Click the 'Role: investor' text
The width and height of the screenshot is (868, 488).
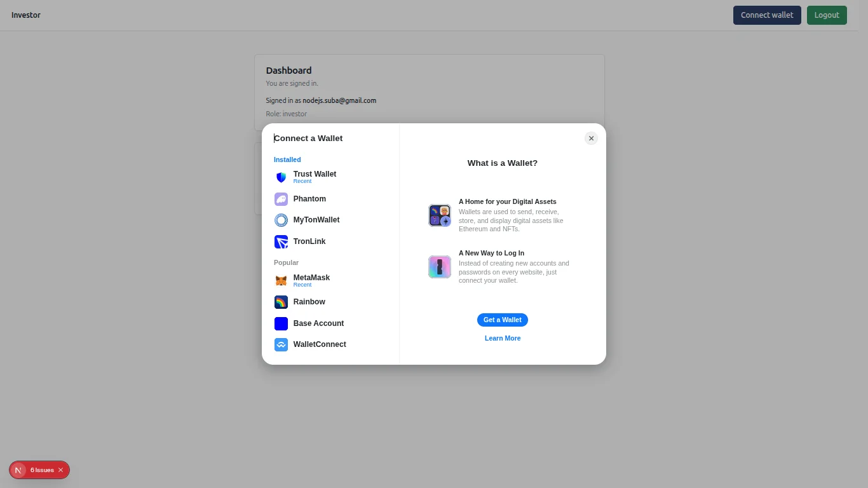[286, 114]
